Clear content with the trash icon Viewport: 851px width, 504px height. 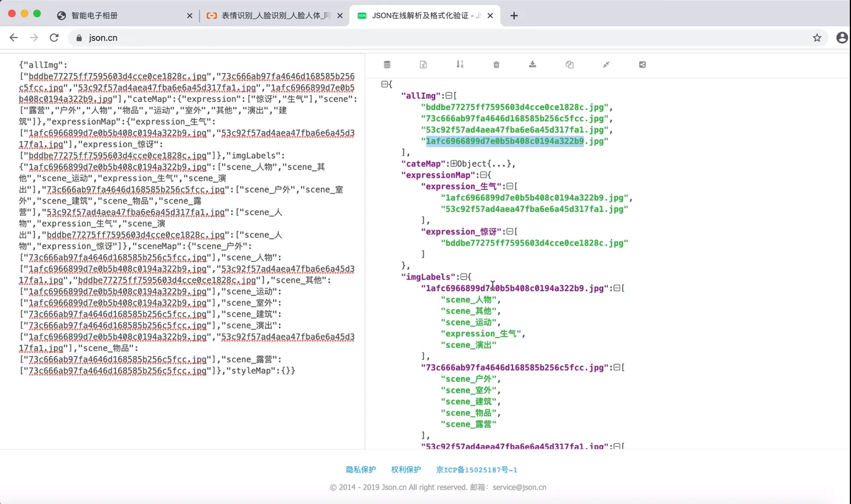tap(496, 64)
